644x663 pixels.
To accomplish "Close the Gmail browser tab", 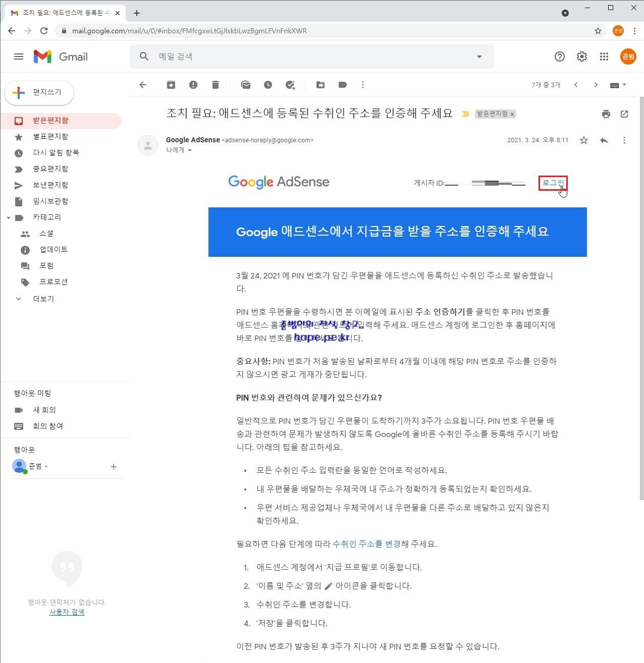I will (118, 13).
